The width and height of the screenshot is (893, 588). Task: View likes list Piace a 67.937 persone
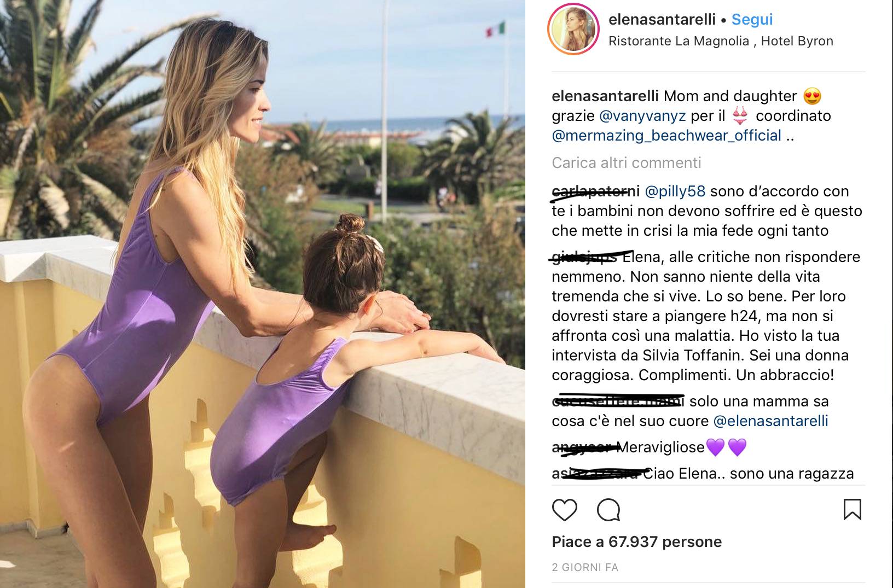tap(637, 542)
